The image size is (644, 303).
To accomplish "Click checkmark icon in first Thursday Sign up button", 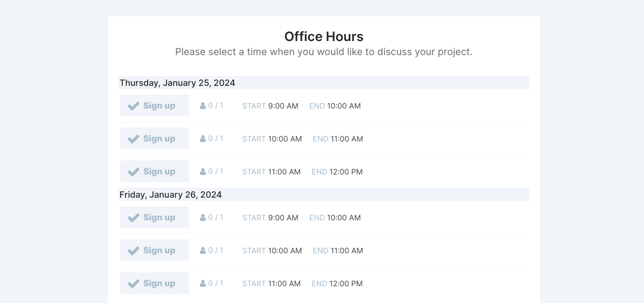I will pyautogui.click(x=134, y=106).
